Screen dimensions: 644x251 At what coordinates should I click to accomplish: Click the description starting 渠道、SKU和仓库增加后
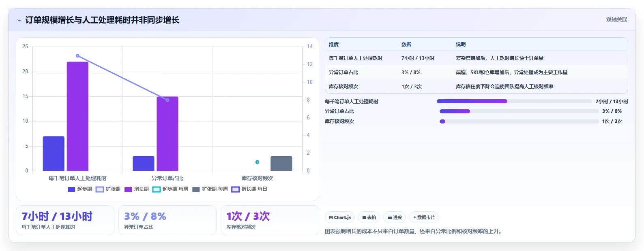512,72
